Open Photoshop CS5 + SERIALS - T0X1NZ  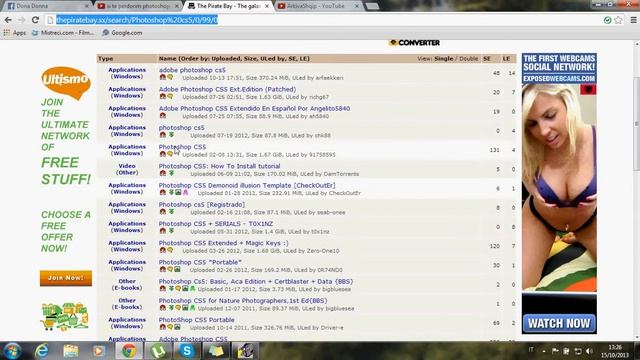216,223
